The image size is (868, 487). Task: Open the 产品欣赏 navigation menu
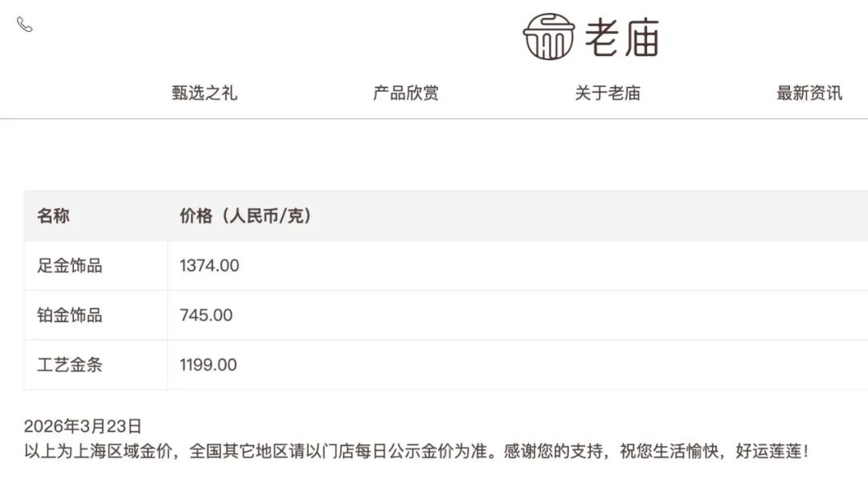407,93
